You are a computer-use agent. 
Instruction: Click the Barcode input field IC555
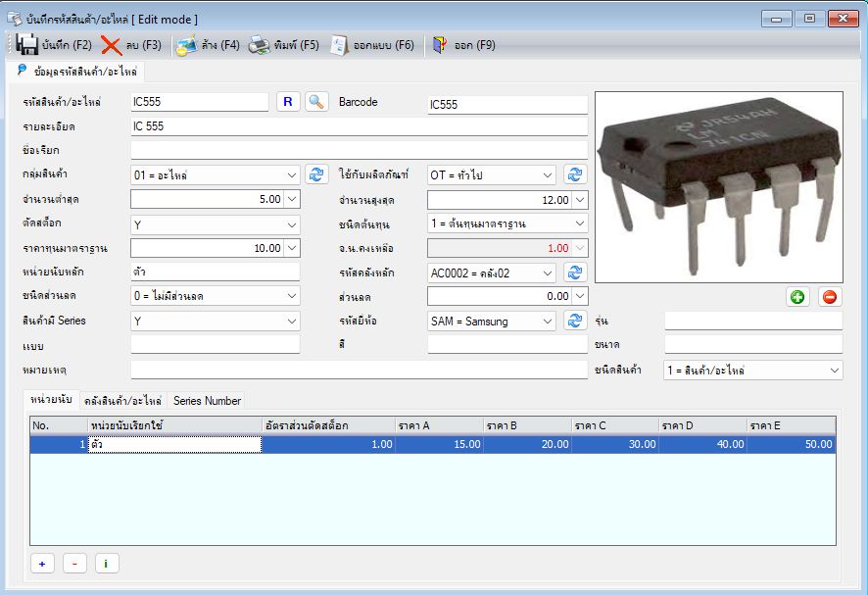(507, 104)
